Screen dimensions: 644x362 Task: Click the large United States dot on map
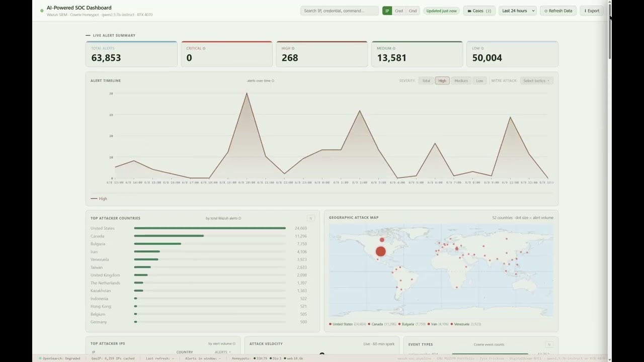click(x=380, y=251)
